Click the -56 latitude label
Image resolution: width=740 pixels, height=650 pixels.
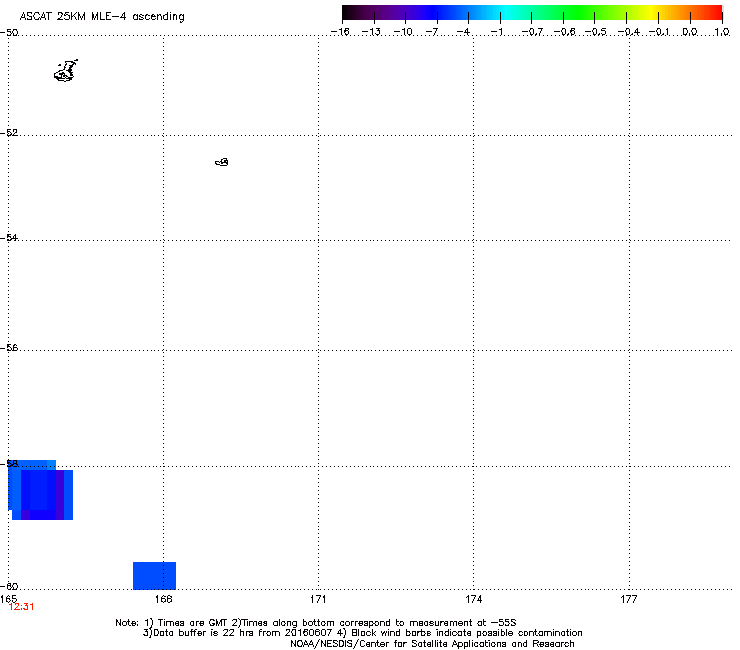coord(9,347)
